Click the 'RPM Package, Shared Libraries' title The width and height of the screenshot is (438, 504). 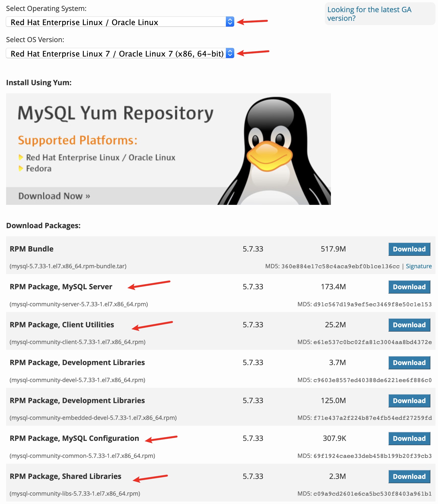pyautogui.click(x=65, y=476)
